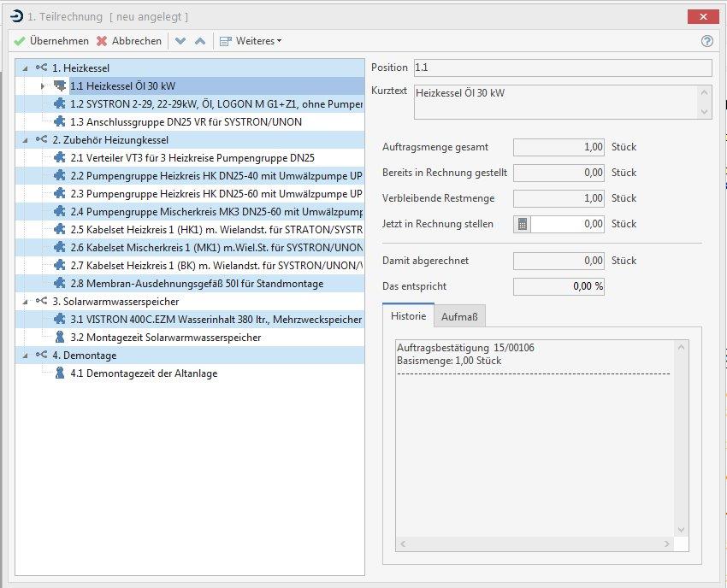Click the group icon of 1. Heizkessel

click(41, 68)
